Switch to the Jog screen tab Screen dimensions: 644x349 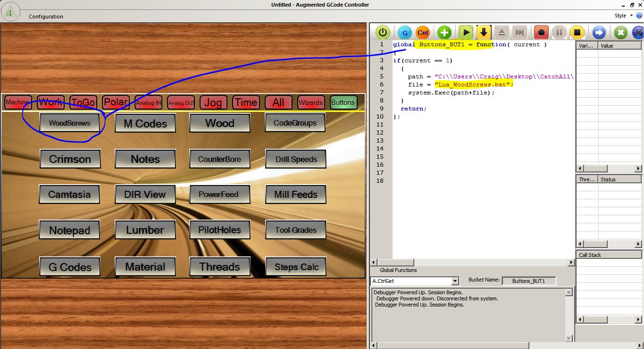click(213, 102)
